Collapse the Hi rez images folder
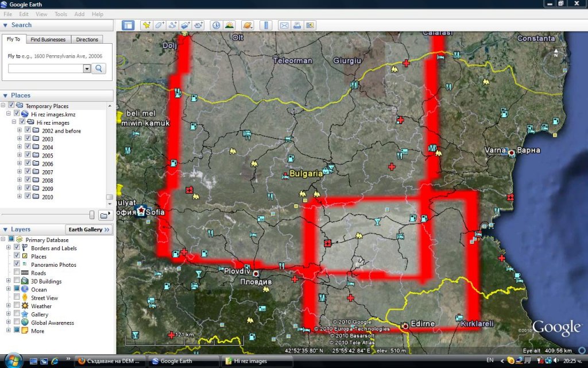This screenshot has width=588, height=368. pyautogui.click(x=14, y=122)
